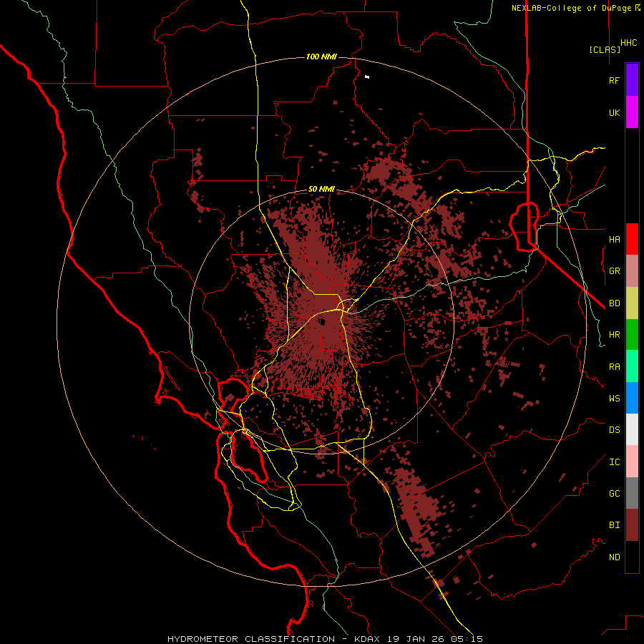Viewport: 644px width, 644px height.
Task: Click the blue WS legend swatch
Action: pos(632,398)
